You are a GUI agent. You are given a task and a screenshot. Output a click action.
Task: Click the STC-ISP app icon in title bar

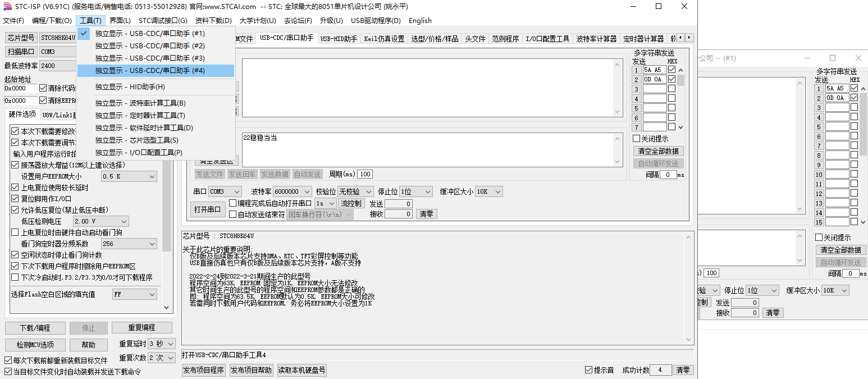pyautogui.click(x=6, y=7)
